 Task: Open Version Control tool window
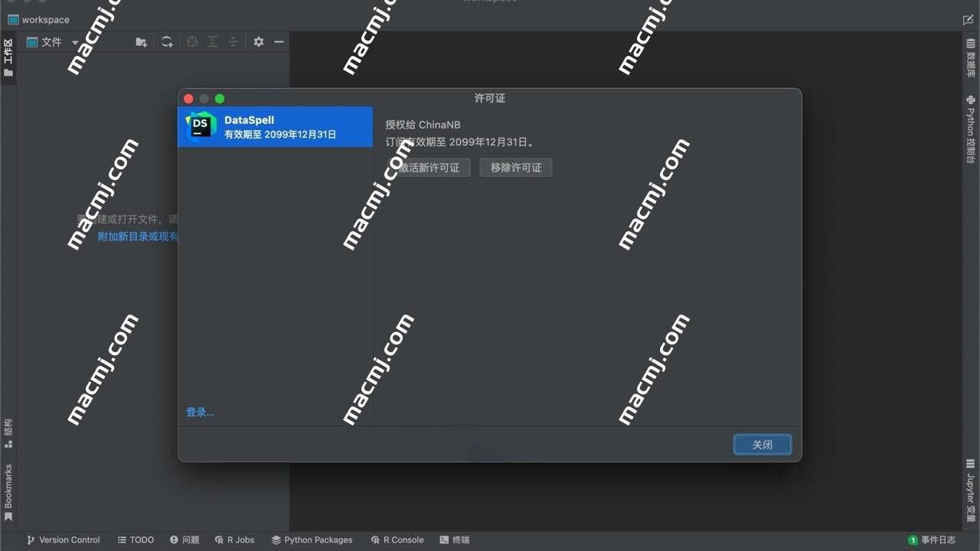pos(64,540)
